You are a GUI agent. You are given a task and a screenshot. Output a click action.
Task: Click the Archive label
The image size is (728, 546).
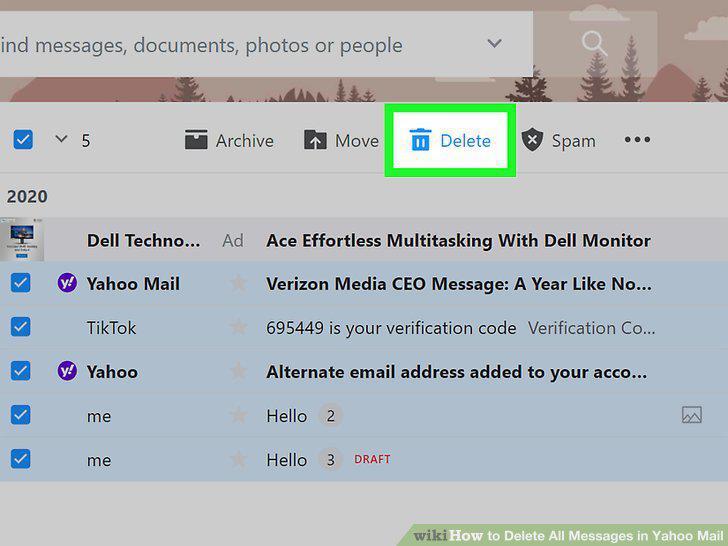(x=245, y=141)
